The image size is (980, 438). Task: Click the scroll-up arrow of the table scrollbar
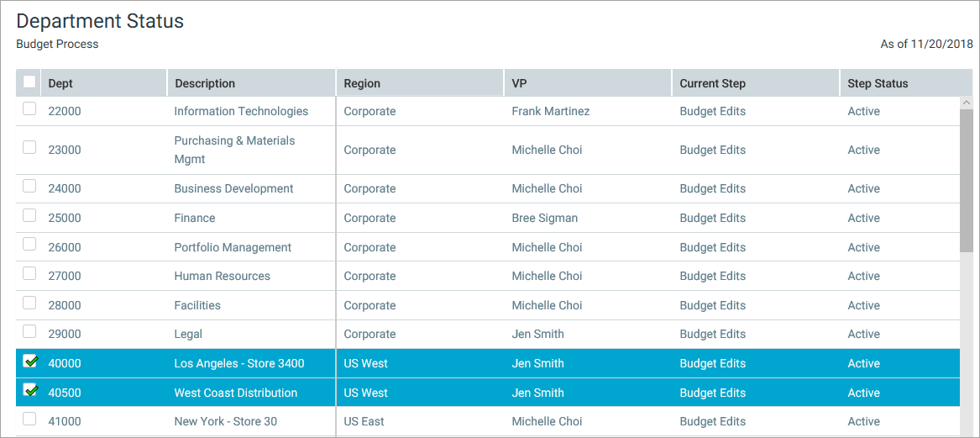coord(967,102)
